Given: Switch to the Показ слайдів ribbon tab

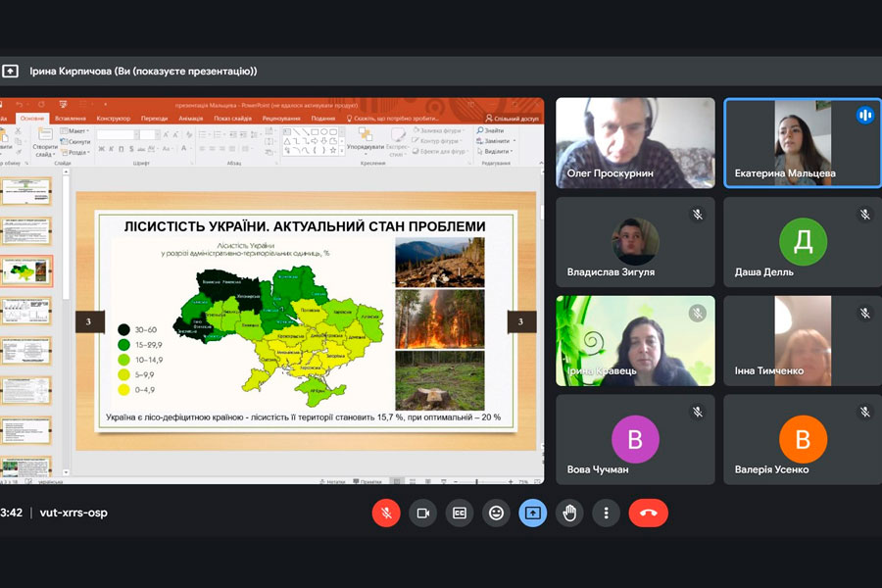Looking at the screenshot, I should coord(233,119).
